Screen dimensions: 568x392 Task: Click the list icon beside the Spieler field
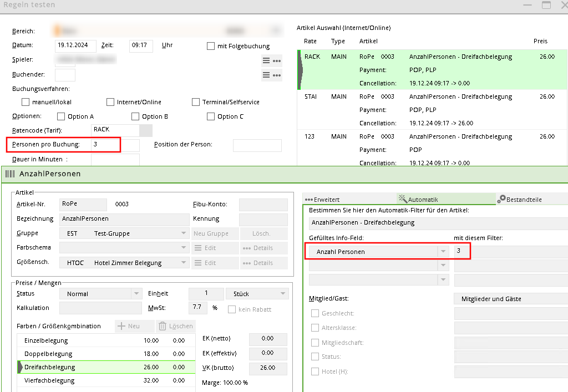coord(266,60)
